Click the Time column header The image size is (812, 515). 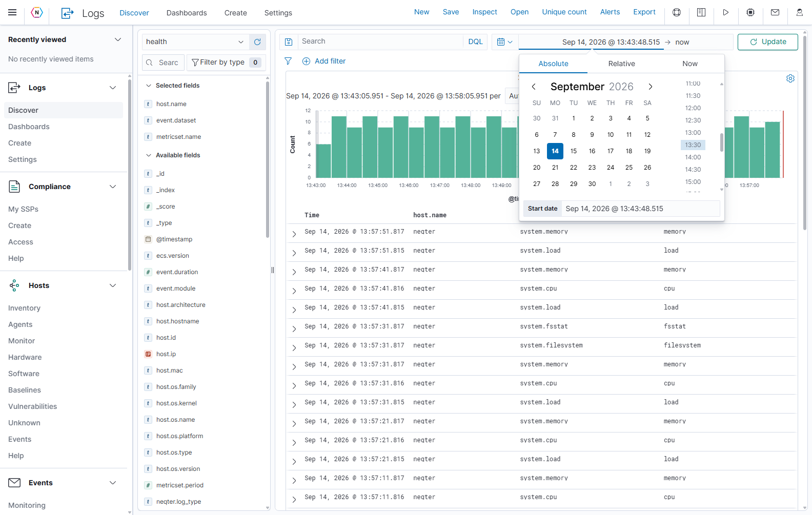click(312, 215)
